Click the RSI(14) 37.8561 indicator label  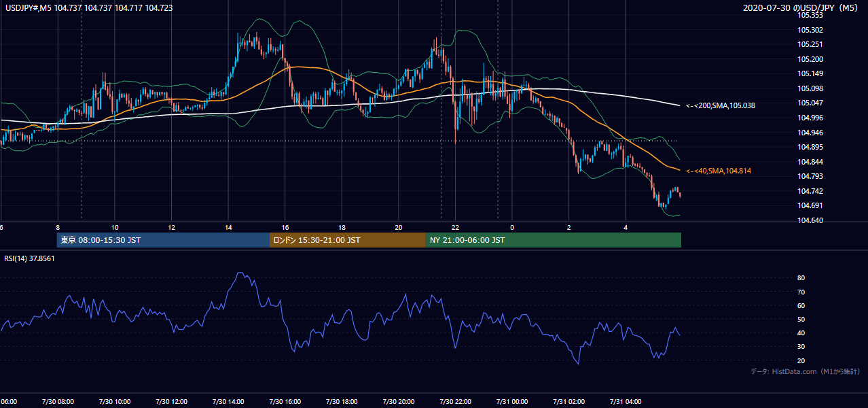(30, 258)
